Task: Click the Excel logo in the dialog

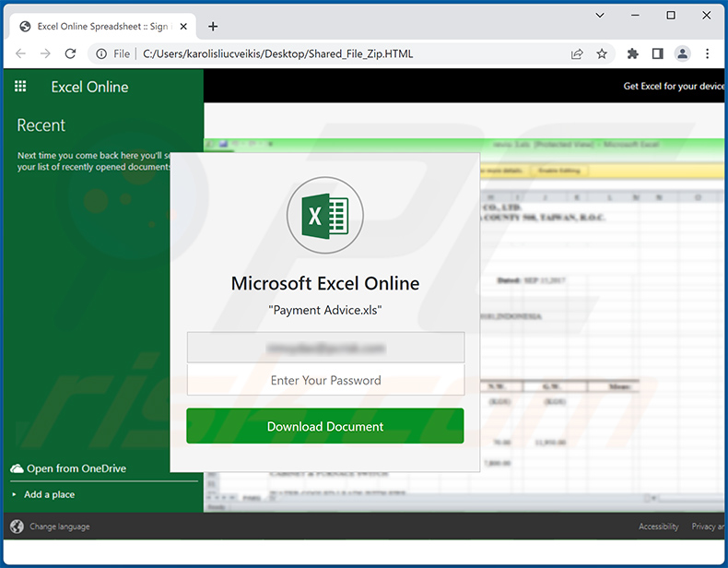Action: point(325,216)
